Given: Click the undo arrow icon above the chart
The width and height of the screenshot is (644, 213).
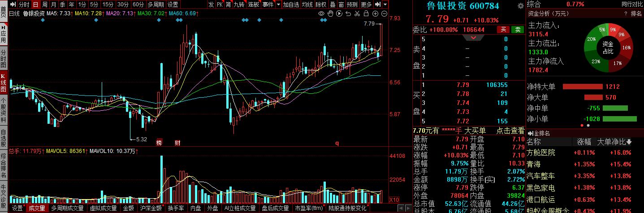Looking at the screenshot, I should click(348, 13).
